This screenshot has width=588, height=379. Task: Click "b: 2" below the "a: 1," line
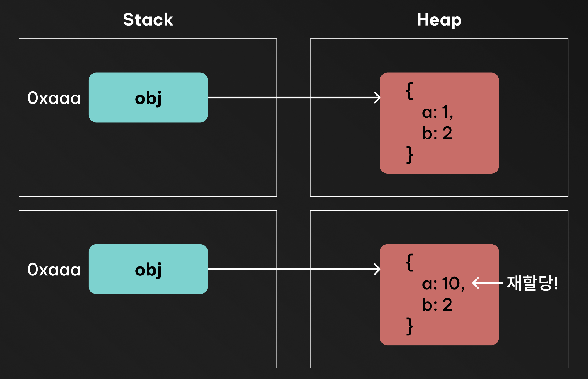click(x=437, y=133)
